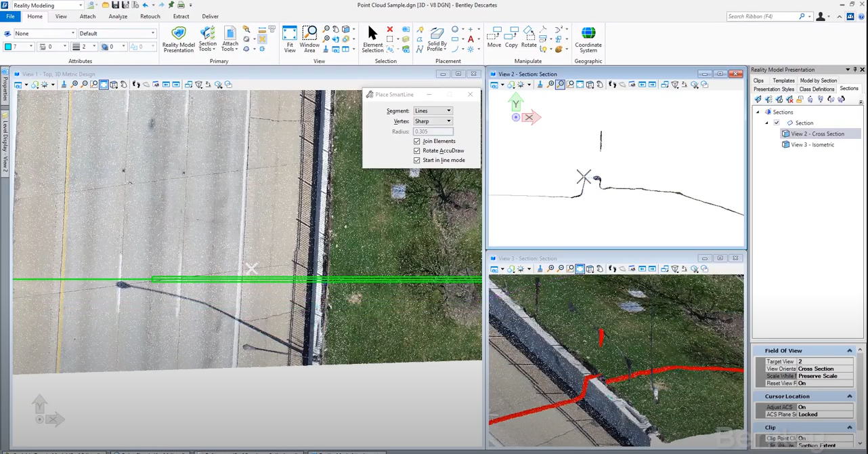
Task: Open Presentation Styles tab
Action: pyautogui.click(x=774, y=89)
